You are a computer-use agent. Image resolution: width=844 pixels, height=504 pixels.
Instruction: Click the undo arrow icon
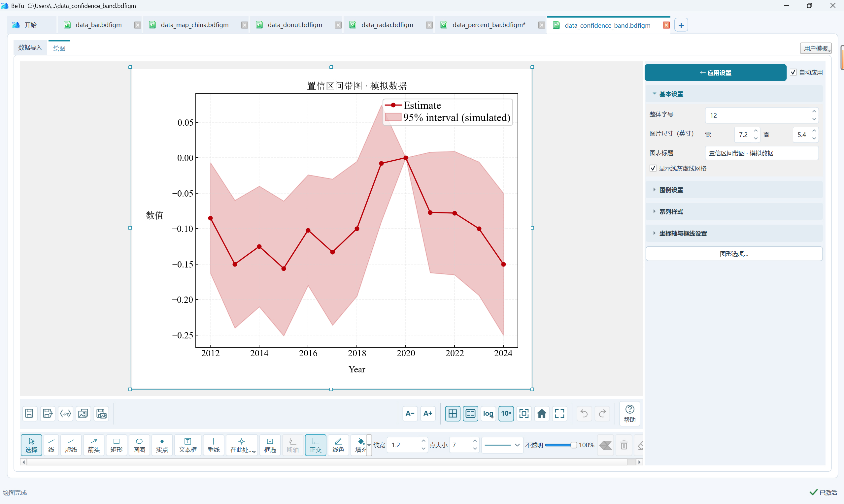coord(584,413)
